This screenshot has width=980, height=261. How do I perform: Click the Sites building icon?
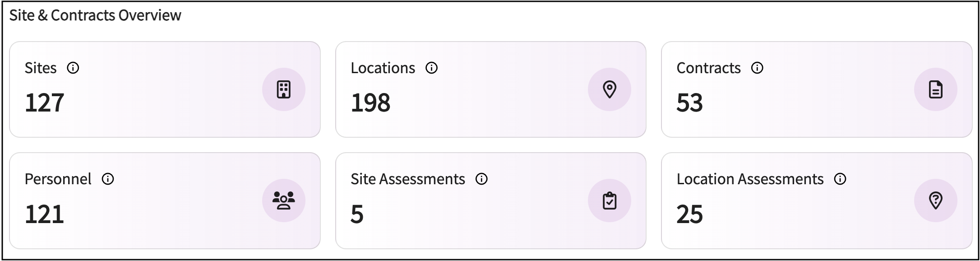click(283, 89)
